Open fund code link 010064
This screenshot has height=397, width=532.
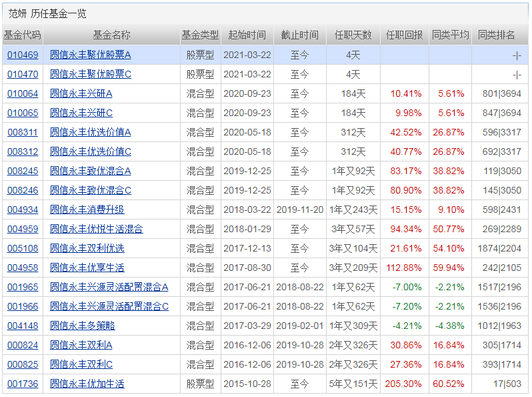(23, 93)
